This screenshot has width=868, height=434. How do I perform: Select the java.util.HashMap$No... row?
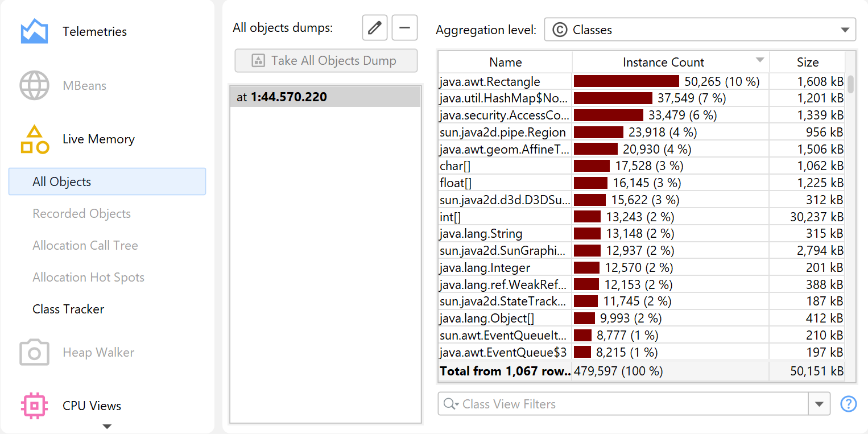pos(642,98)
